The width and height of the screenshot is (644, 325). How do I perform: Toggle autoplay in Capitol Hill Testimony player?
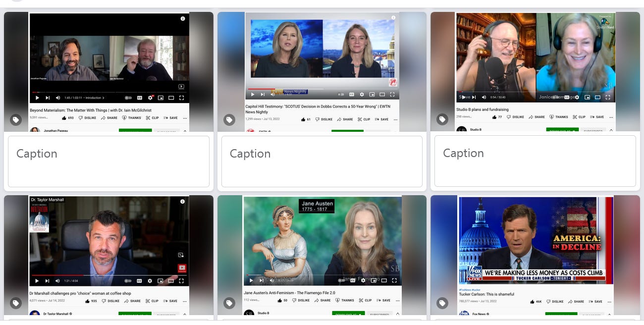point(341,94)
